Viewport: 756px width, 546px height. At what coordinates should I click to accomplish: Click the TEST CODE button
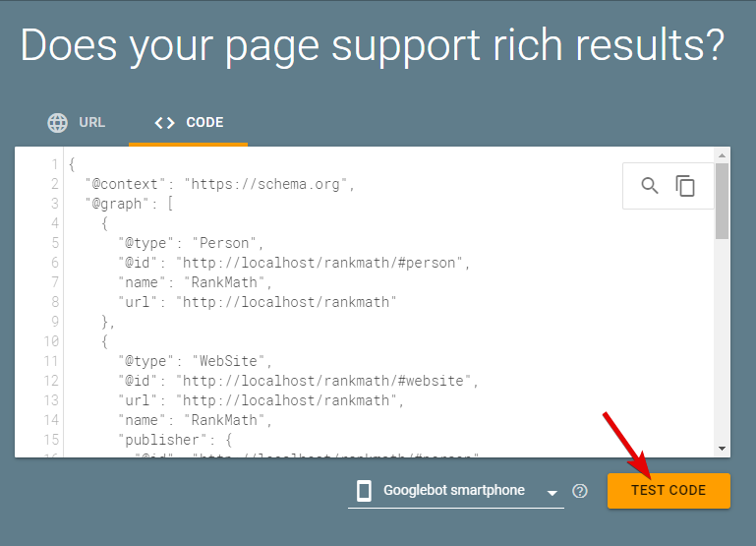[669, 491]
